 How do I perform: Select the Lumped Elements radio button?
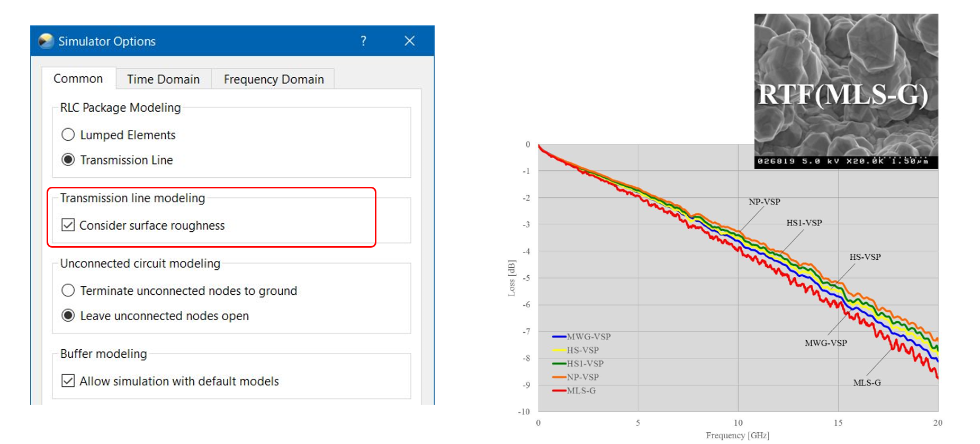point(68,135)
